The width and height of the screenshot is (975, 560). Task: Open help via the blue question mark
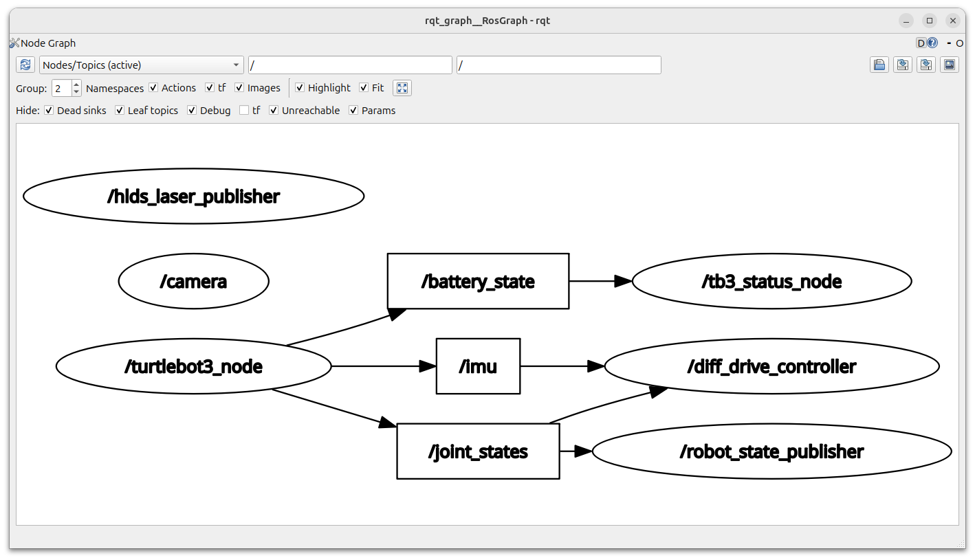[932, 43]
